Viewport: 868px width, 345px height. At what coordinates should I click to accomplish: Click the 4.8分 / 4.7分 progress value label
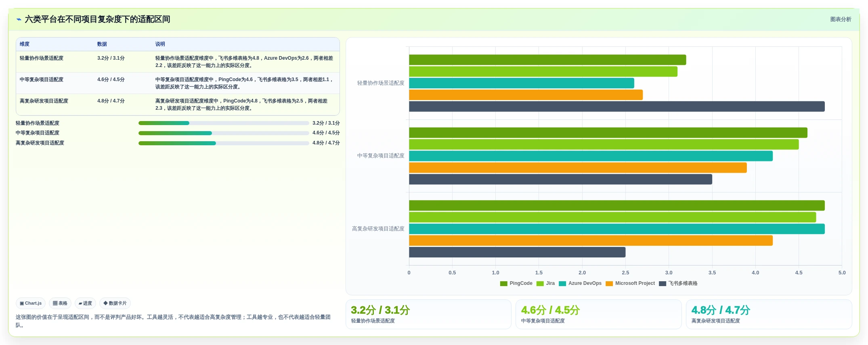(326, 143)
